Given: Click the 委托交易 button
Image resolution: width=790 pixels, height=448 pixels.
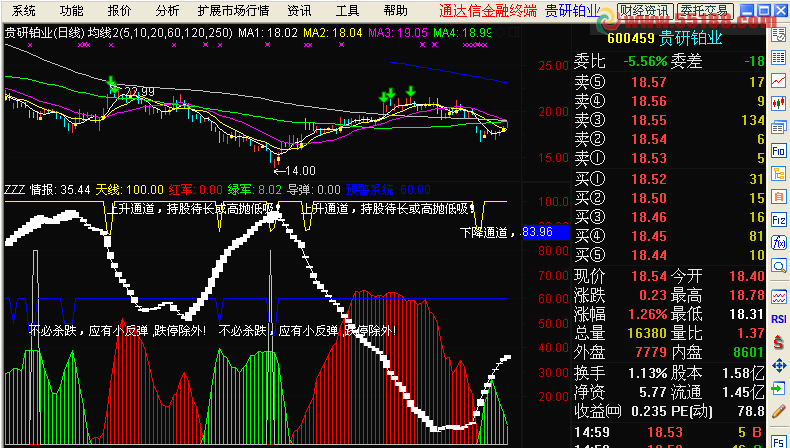Looking at the screenshot, I should pyautogui.click(x=706, y=10).
